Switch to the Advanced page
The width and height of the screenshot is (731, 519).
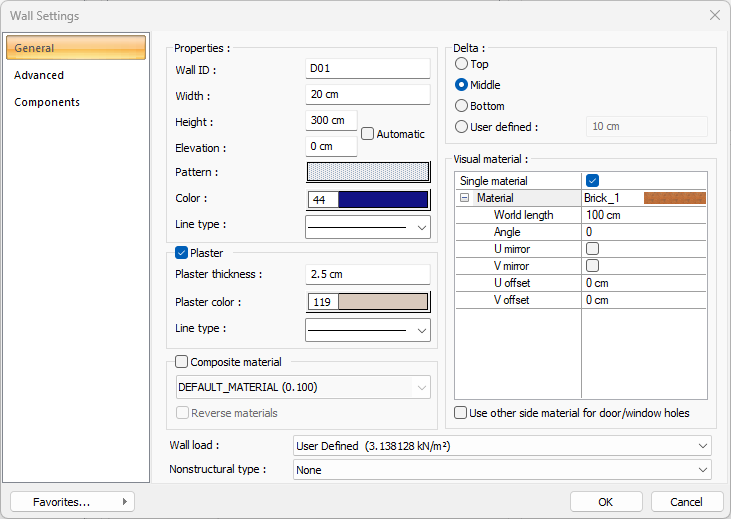[x=39, y=75]
